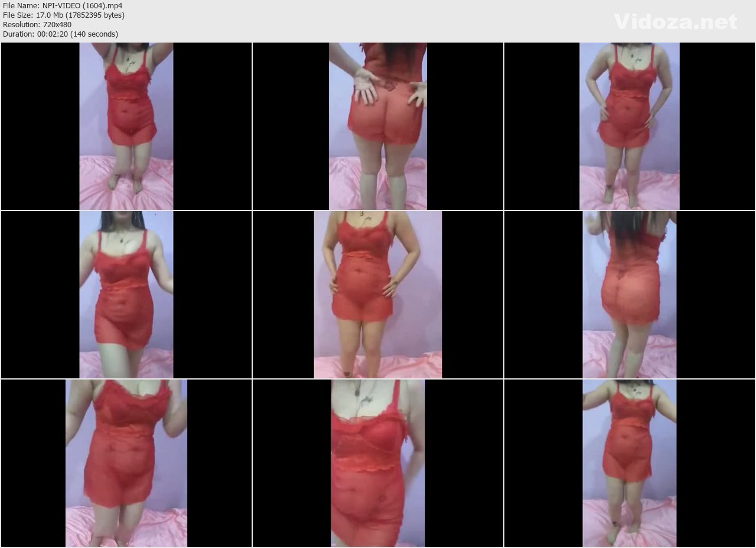Open the top row right thumbnail

[x=630, y=126]
